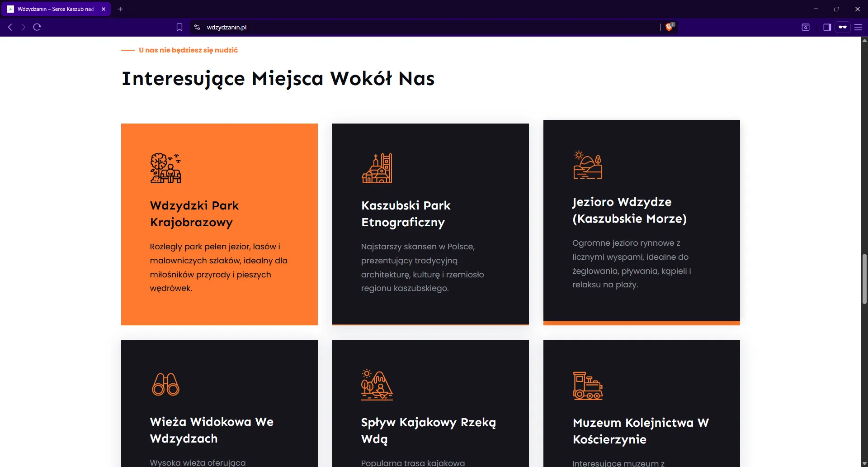The width and height of the screenshot is (868, 467).
Task: Toggle Brave Shields for this site
Action: pyautogui.click(x=669, y=27)
